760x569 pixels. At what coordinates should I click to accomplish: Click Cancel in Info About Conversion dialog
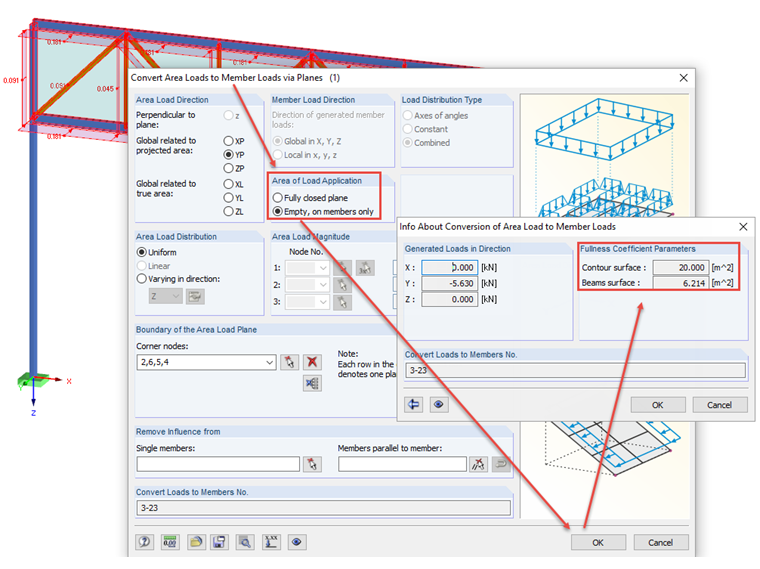pyautogui.click(x=719, y=405)
